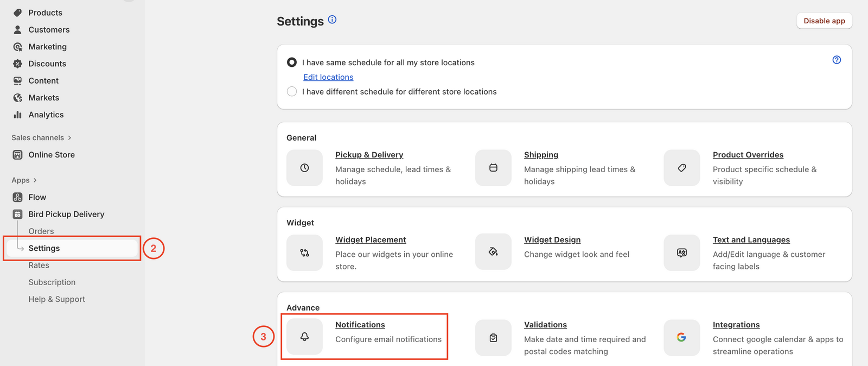Open Discounts in the sidebar
Viewport: 868px width, 366px height.
click(x=47, y=64)
